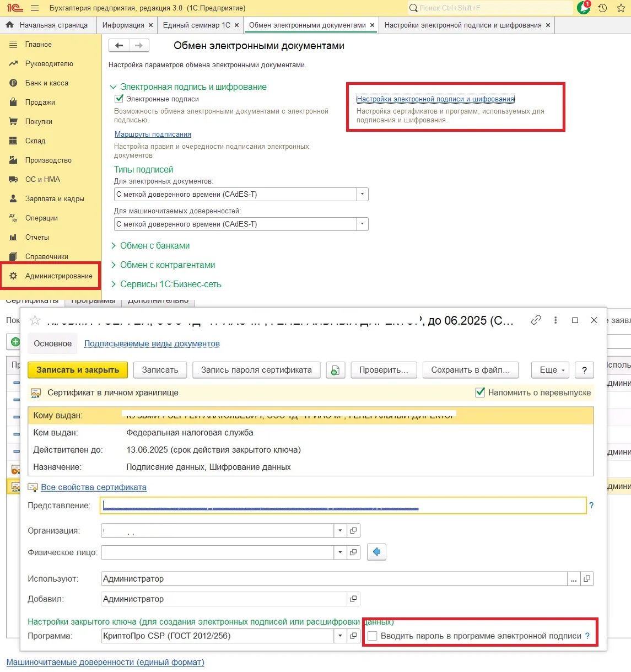Toggle Электронные подписи checkbox
The height and width of the screenshot is (672, 631).
[x=118, y=99]
